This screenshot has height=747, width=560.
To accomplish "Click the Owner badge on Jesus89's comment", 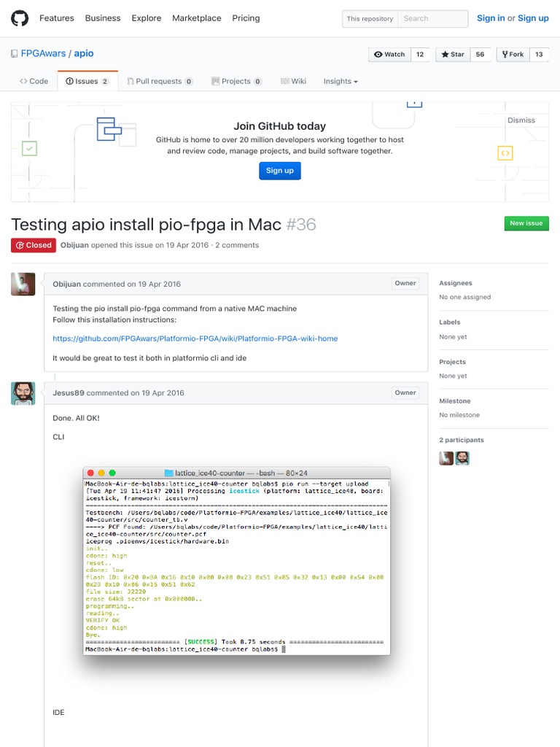I will click(x=405, y=392).
